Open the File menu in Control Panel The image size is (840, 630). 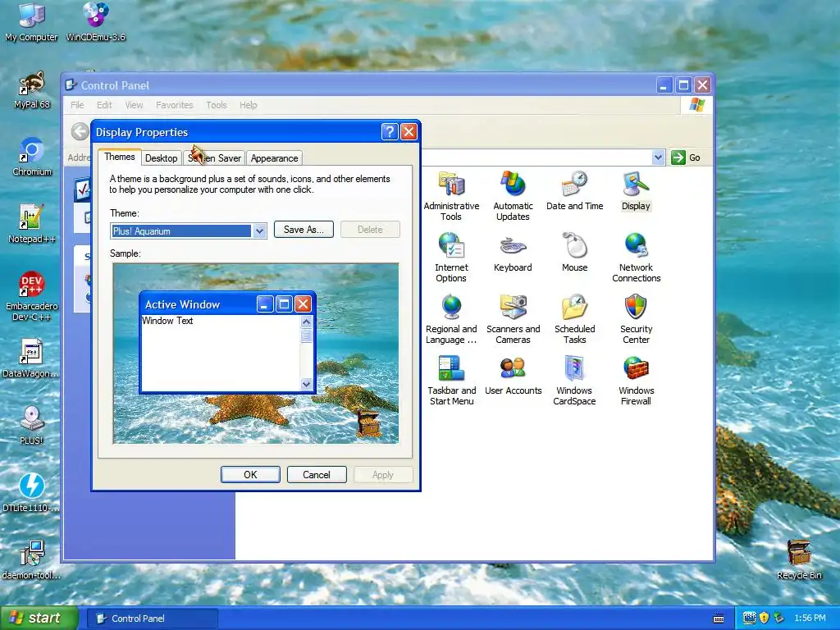(x=77, y=105)
